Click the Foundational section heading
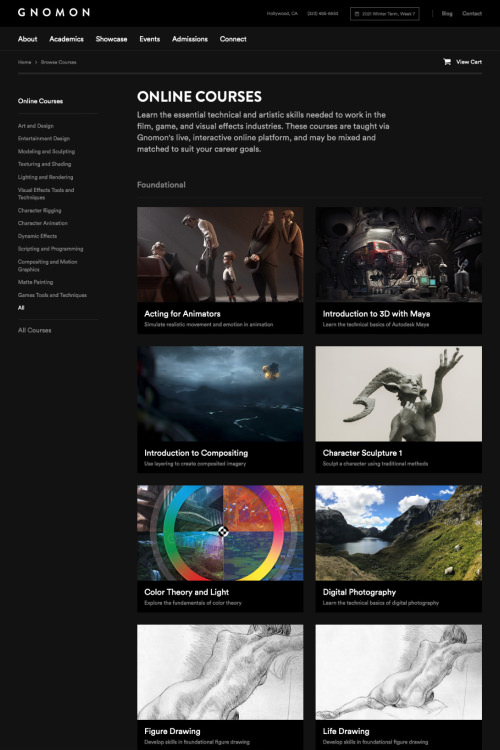This screenshot has width=500, height=750. coord(161,185)
